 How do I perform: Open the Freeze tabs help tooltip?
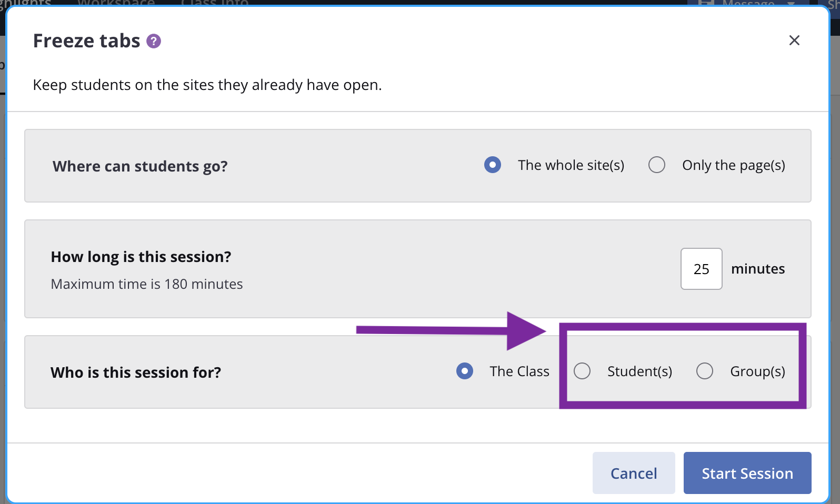coord(153,41)
